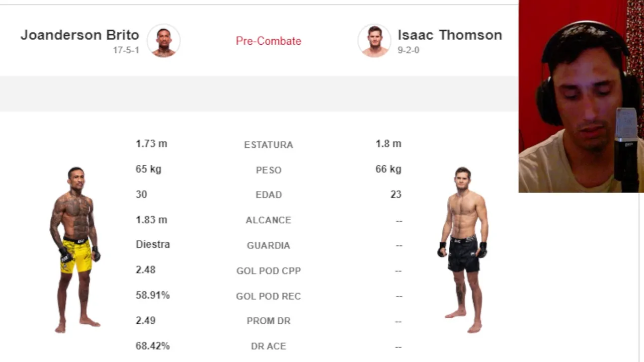Click the ALCANCE row label

(x=268, y=220)
